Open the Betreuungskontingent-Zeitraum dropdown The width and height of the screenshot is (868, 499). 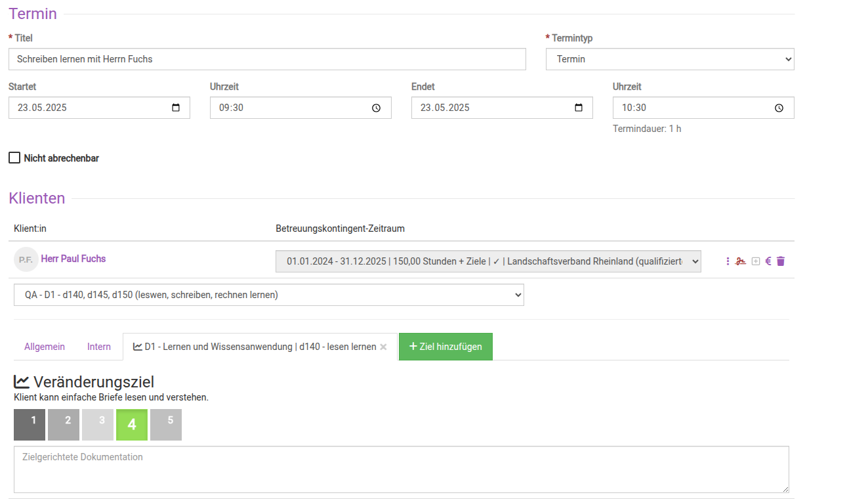(488, 261)
